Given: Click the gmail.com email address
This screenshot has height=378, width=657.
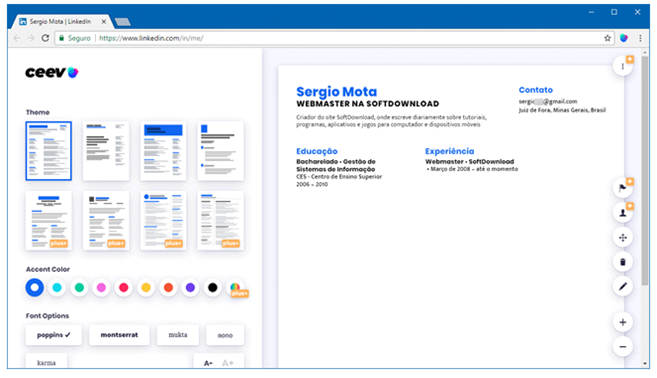Looking at the screenshot, I should pyautogui.click(x=548, y=101).
